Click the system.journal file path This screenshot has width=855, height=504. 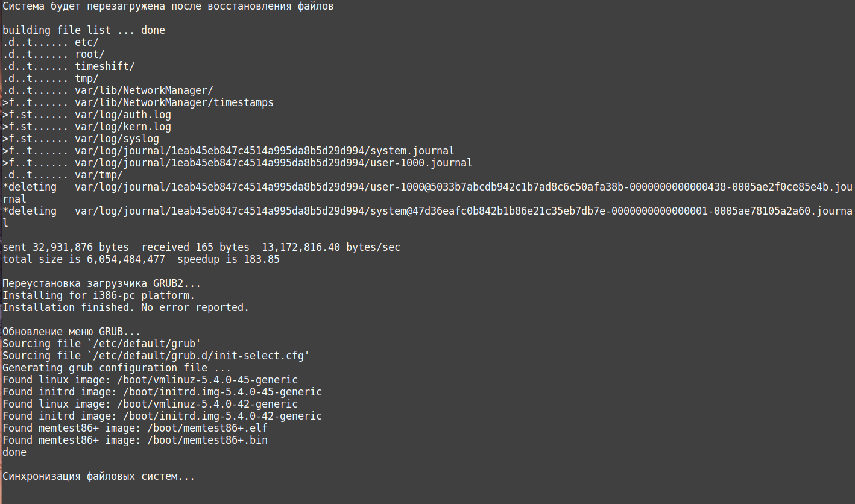tap(265, 151)
